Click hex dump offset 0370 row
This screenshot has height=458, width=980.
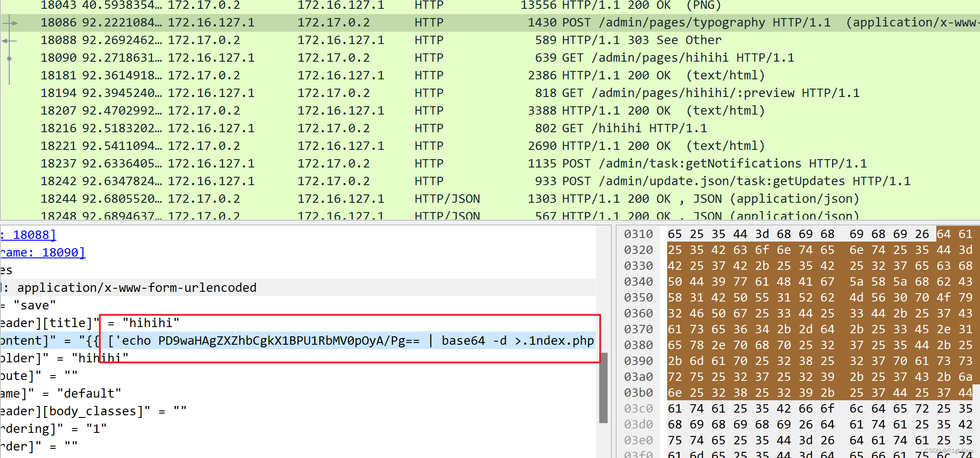coord(798,329)
